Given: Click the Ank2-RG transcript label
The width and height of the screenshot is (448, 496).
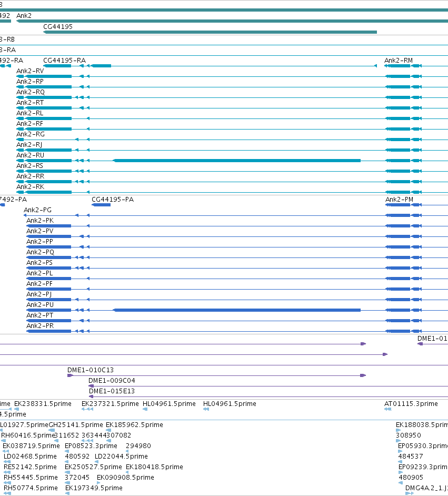Looking at the screenshot, I should [x=31, y=134].
